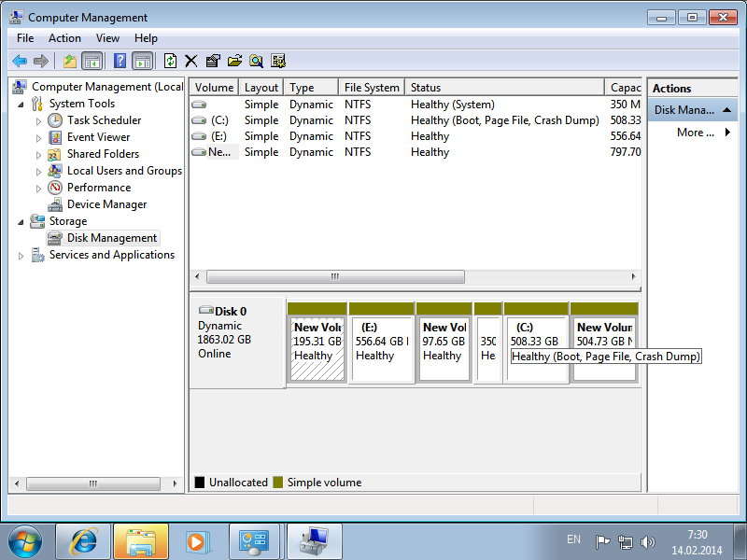Screen dimensions: 747x560
Task: Click the Open folder toolbar icon
Action: (x=234, y=61)
